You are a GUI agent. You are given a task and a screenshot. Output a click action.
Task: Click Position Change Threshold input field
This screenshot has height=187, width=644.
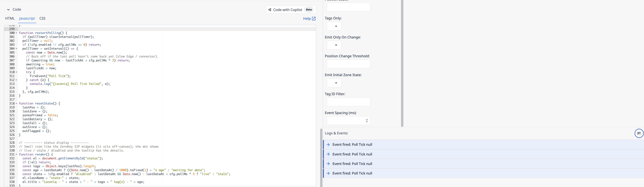pyautogui.click(x=349, y=64)
